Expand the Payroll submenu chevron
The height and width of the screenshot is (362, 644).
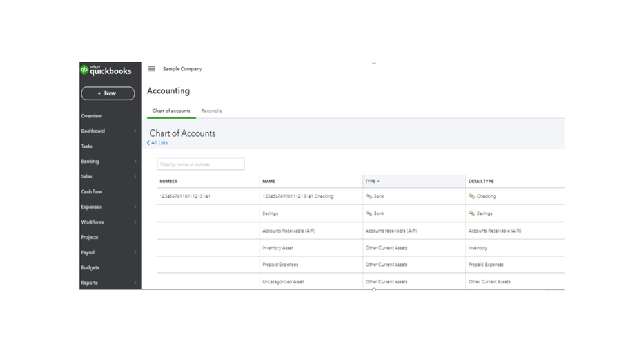[x=135, y=252]
